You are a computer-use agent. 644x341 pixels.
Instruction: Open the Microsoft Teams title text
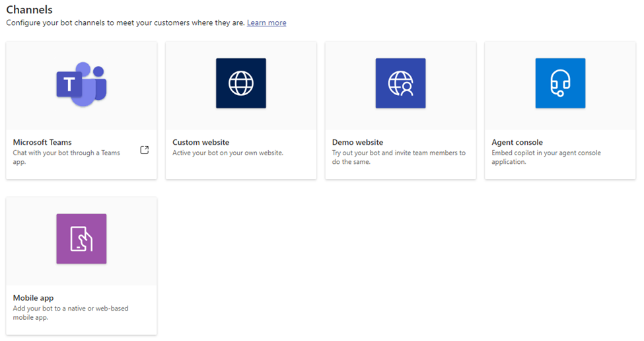pyautogui.click(x=42, y=142)
